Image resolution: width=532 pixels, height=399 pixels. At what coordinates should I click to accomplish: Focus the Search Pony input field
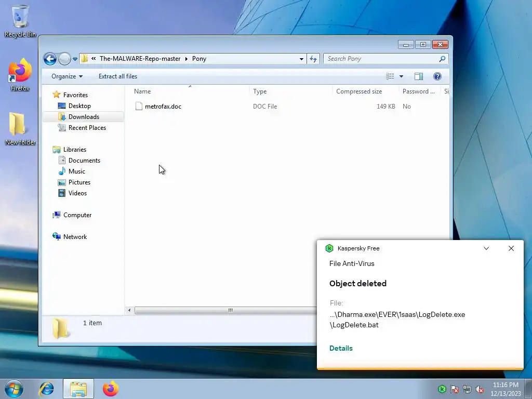click(x=386, y=59)
